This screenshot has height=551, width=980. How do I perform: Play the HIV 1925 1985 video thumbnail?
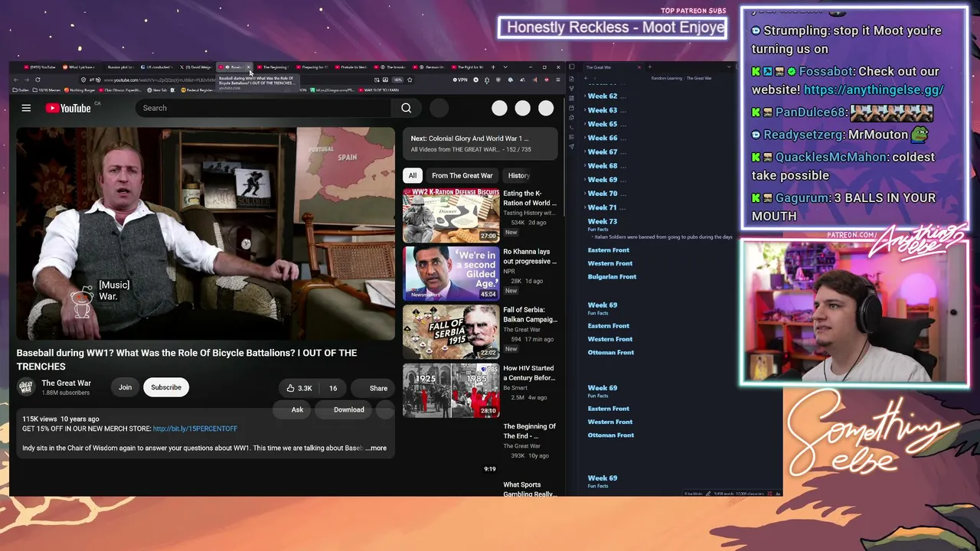451,390
